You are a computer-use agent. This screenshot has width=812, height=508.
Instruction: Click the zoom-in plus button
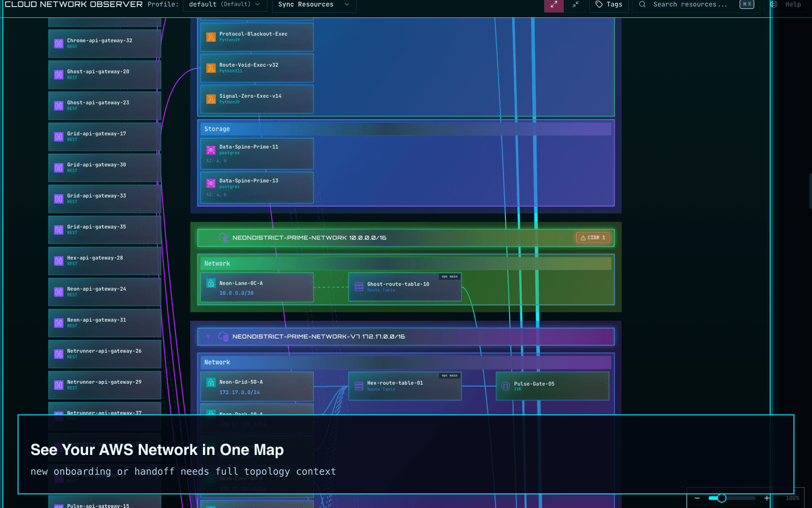coord(767,498)
